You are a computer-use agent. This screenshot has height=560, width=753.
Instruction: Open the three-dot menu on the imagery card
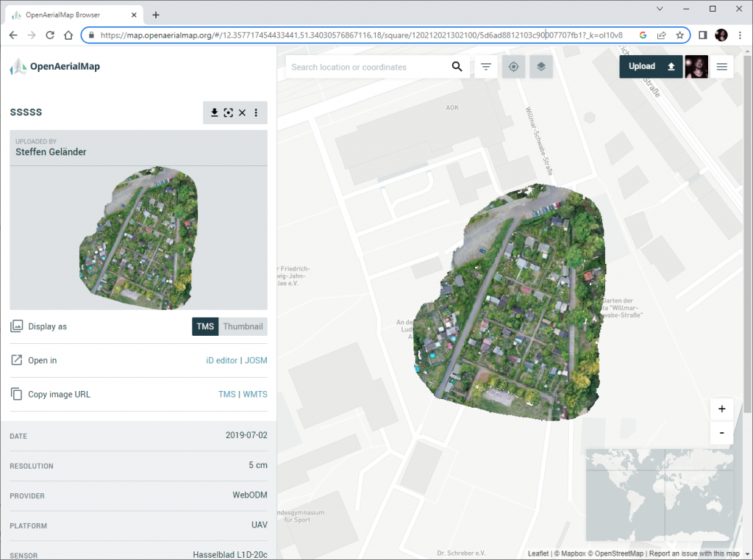pyautogui.click(x=256, y=112)
